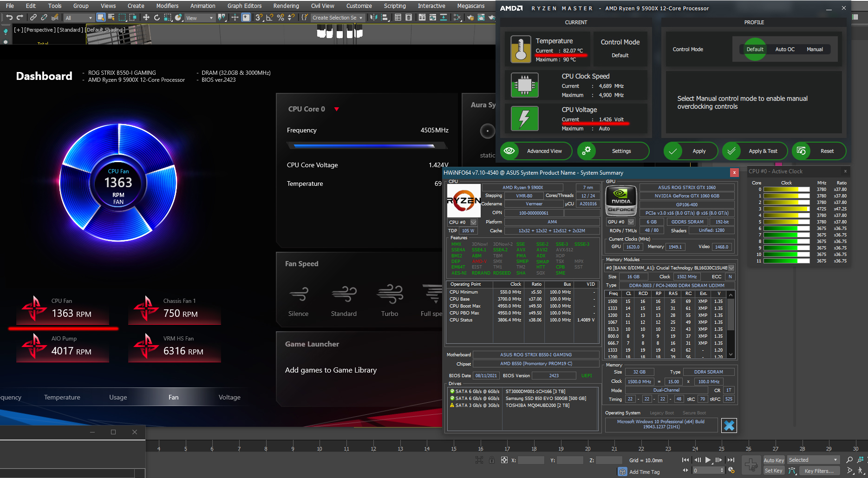Open the Graph Editors menu
This screenshot has width=868, height=478.
[244, 6]
